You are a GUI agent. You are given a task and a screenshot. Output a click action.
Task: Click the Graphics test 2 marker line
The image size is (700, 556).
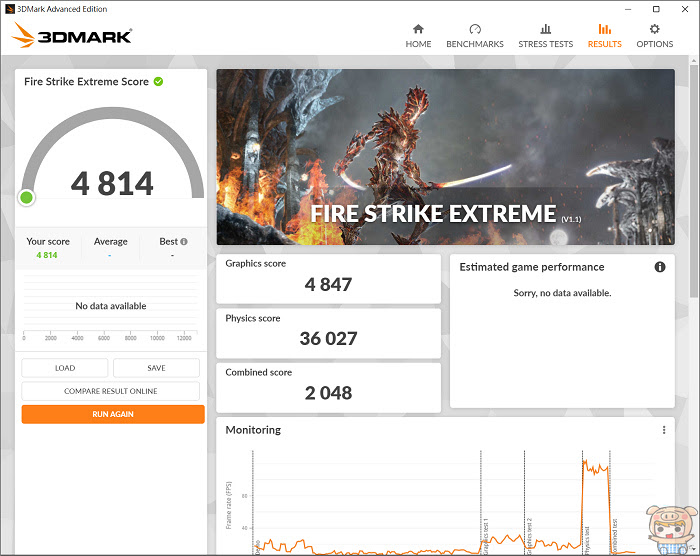click(x=525, y=502)
